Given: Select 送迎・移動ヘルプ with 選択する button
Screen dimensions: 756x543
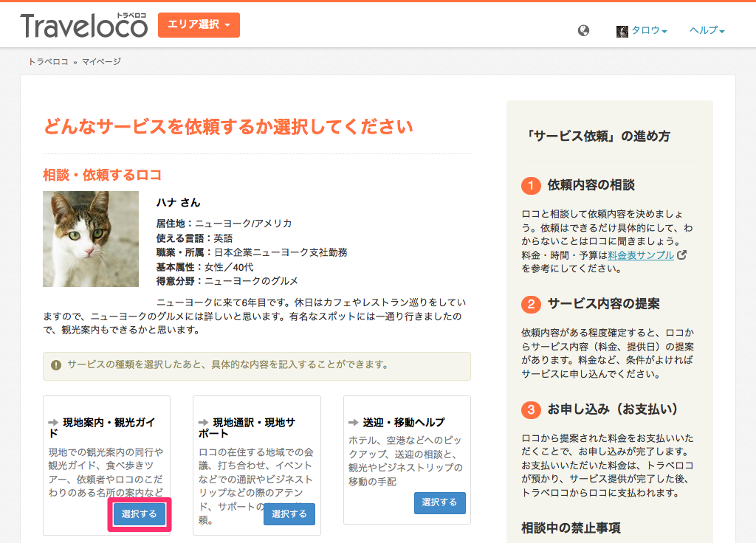Looking at the screenshot, I should tap(440, 502).
